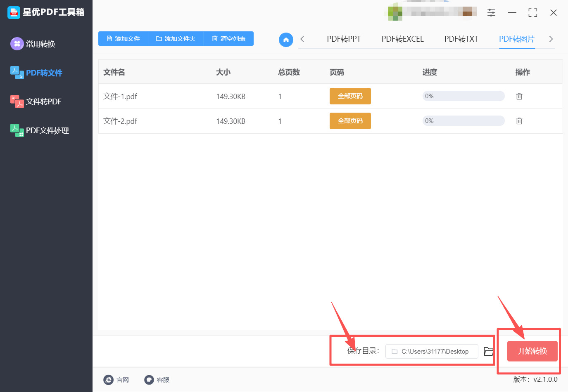Viewport: 568px width, 392px height.
Task: Choose page range for 文件-1.pdf via 全部页码
Action: pos(350,96)
